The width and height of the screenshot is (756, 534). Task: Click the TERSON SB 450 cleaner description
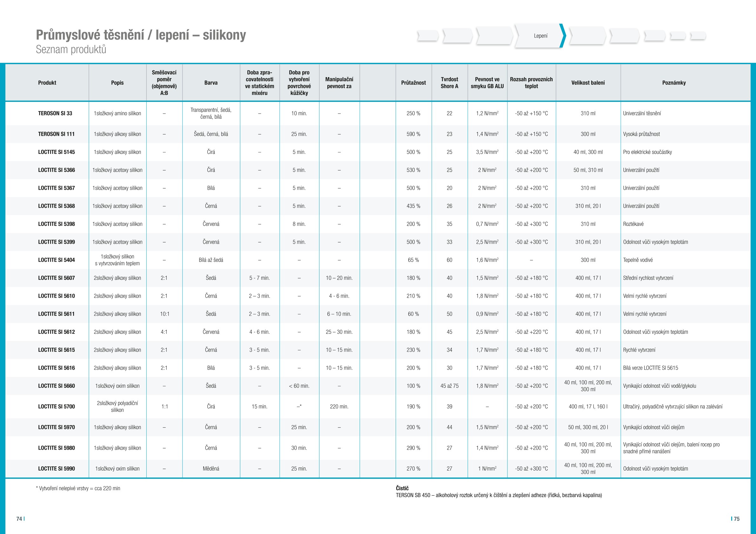(x=499, y=496)
